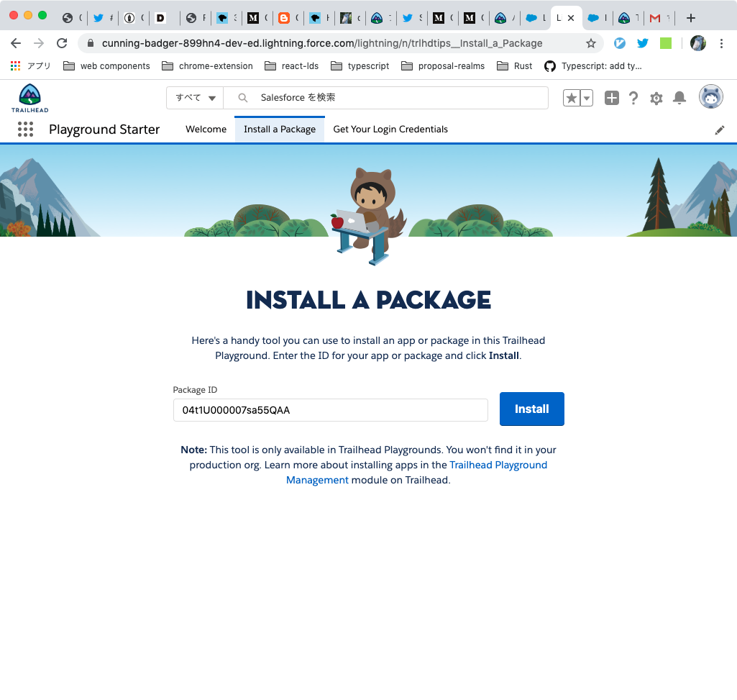Click the blue checkmark extension icon
The image size is (737, 700).
(x=620, y=43)
